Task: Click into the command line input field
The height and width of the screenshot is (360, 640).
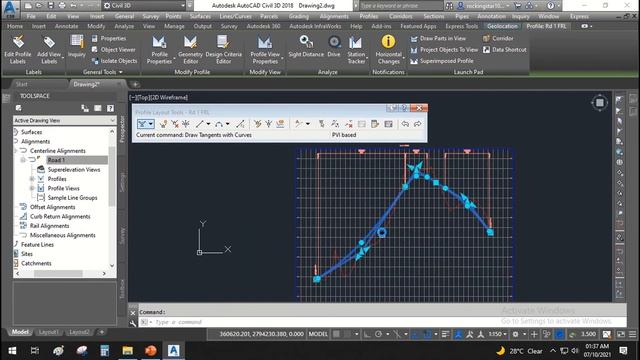Action: tap(382, 322)
